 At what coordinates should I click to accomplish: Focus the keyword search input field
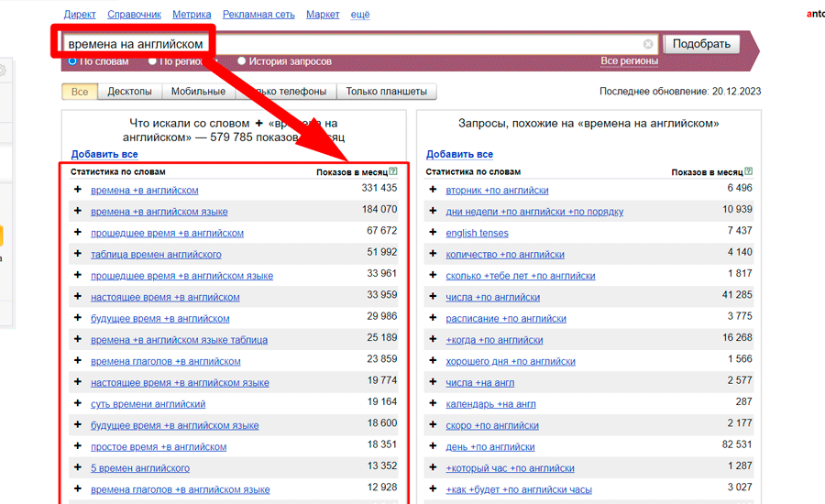360,44
